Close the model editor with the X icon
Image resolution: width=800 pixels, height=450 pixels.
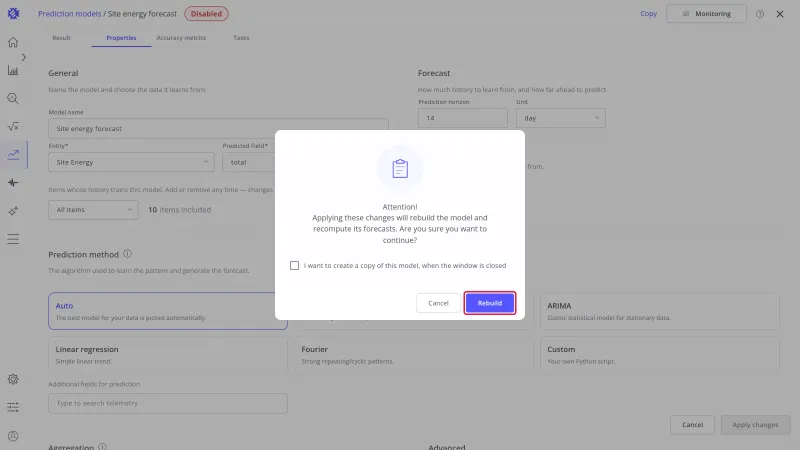(780, 14)
